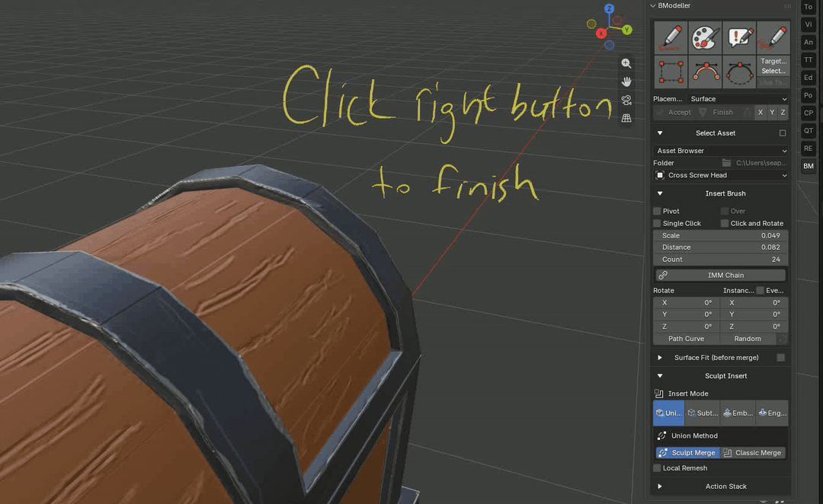Click the Random button
This screenshot has height=504, width=823.
[x=748, y=339]
